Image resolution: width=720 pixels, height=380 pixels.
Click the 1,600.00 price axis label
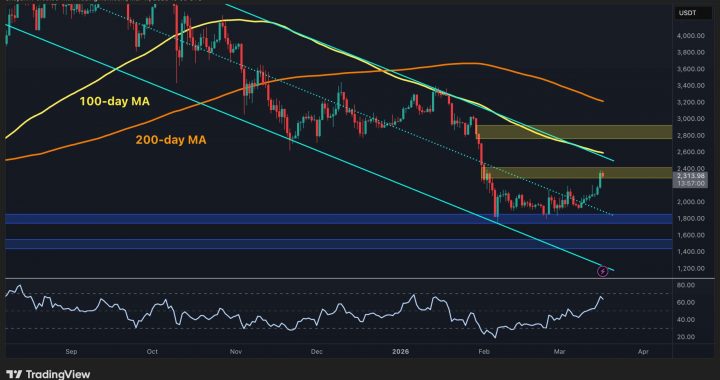(x=692, y=235)
